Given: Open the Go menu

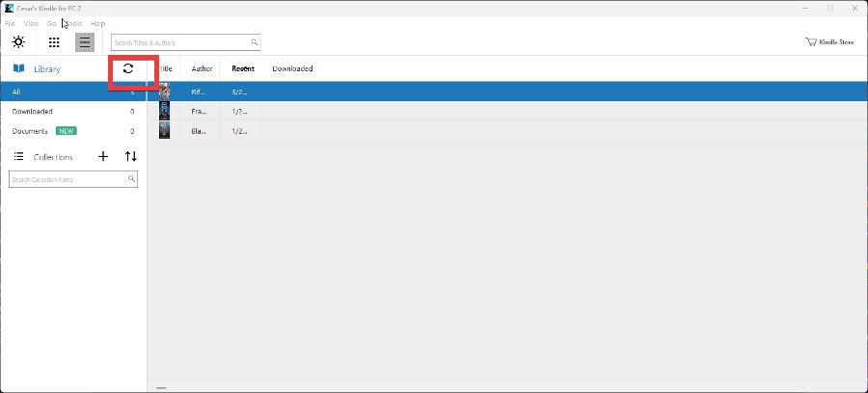Looking at the screenshot, I should click(51, 24).
